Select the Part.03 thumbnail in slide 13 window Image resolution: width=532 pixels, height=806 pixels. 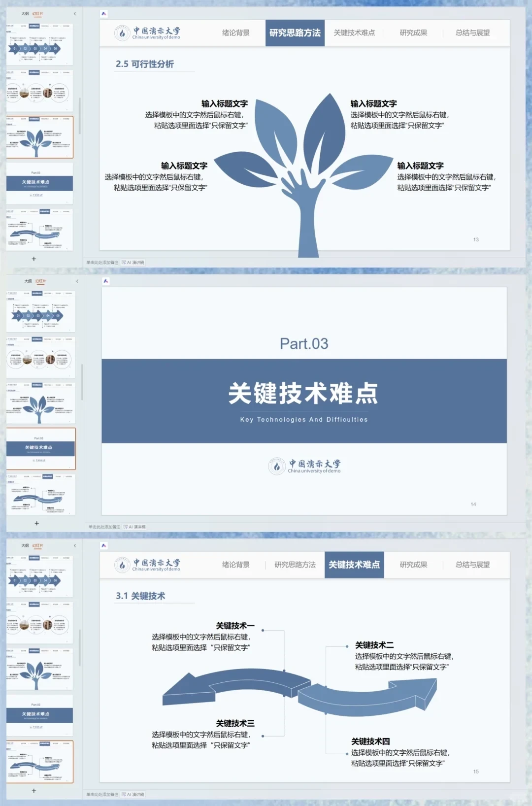pos(39,183)
